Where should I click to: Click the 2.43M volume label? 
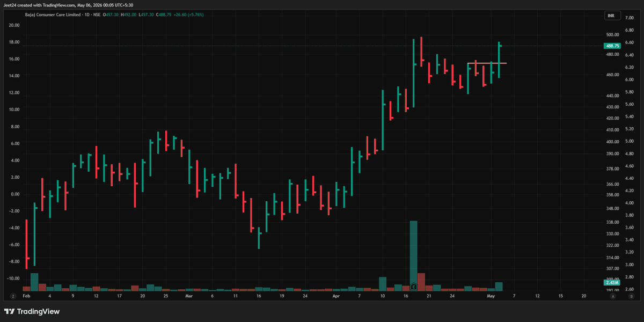click(612, 282)
